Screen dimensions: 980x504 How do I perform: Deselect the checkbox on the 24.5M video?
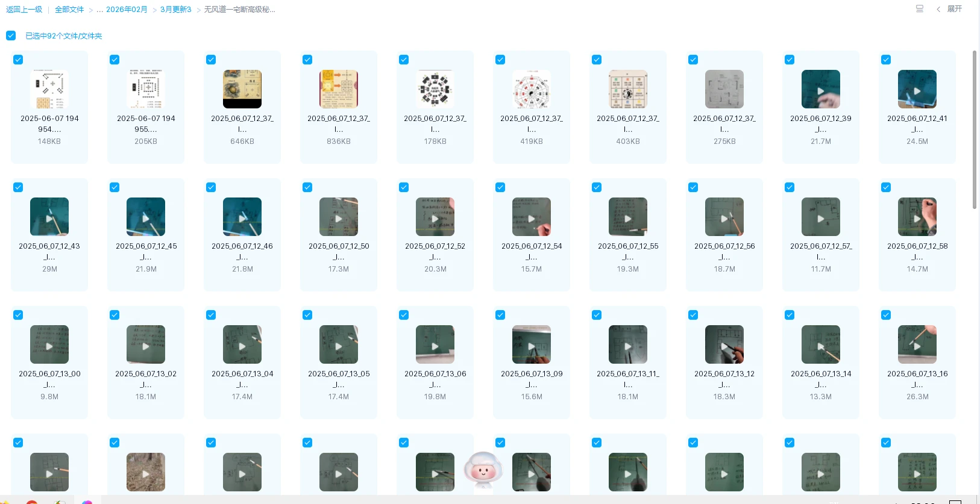(x=886, y=60)
